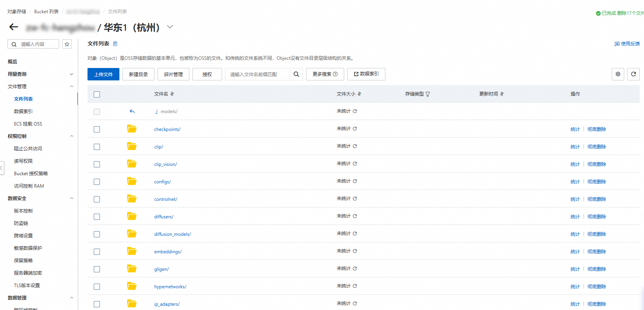Image resolution: width=644 pixels, height=310 pixels.
Task: Collapse the 文件管理 sidebar section
Action: point(72,87)
